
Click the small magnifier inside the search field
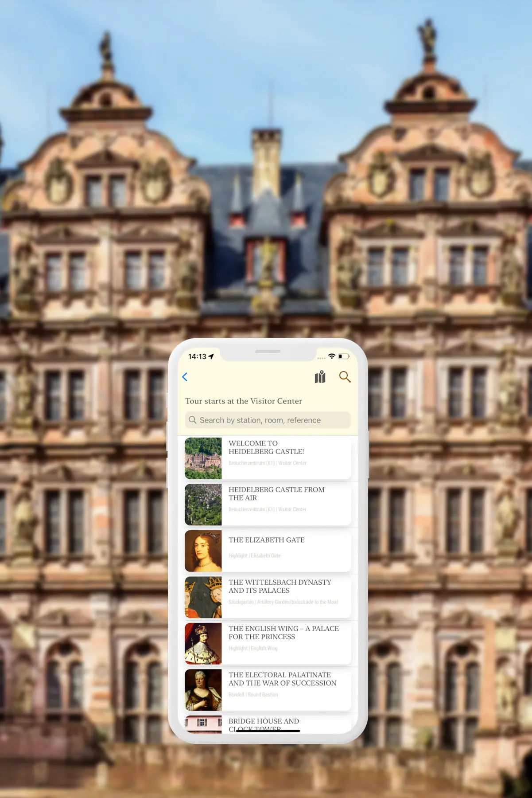pos(193,420)
